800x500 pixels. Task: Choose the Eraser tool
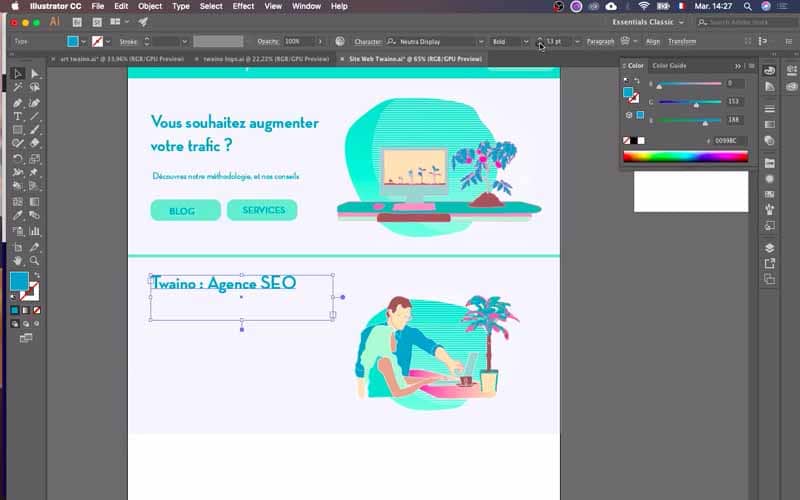click(x=34, y=143)
